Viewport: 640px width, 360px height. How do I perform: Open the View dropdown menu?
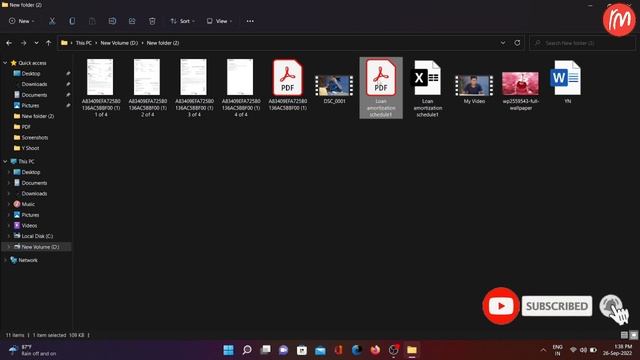click(219, 21)
